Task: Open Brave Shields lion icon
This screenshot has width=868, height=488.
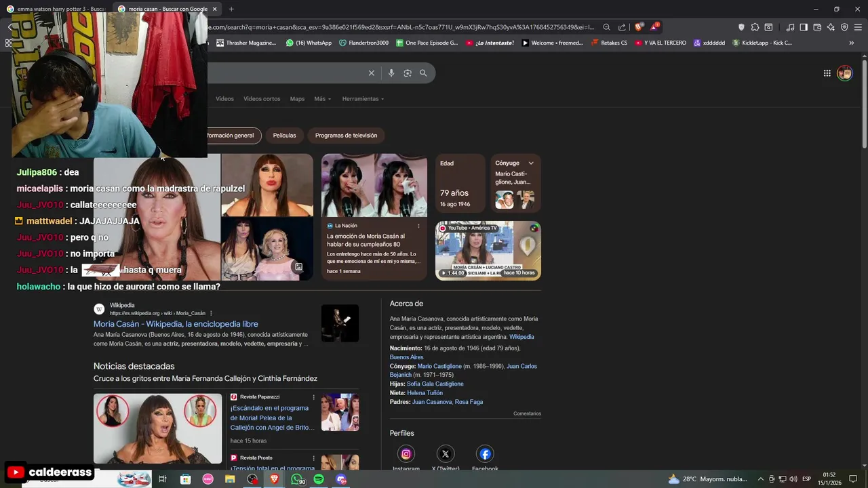Action: (x=638, y=27)
